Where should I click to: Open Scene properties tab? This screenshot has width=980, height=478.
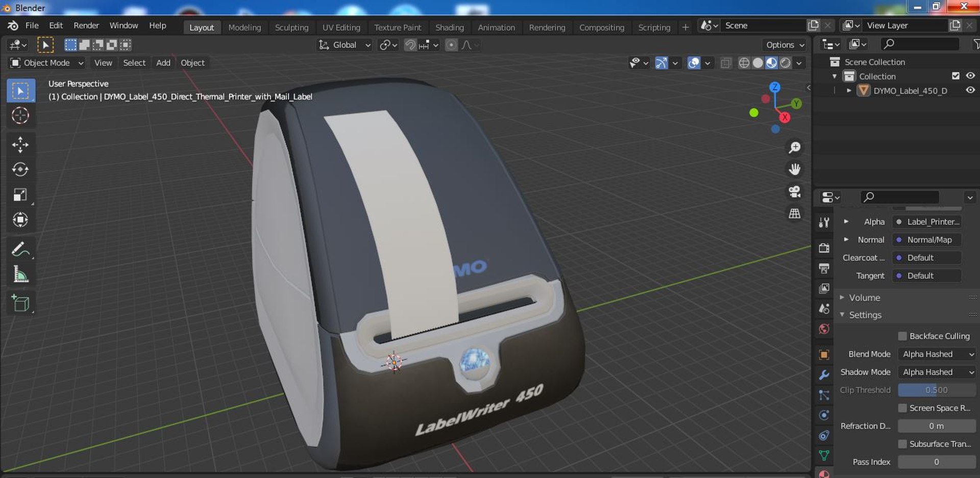pyautogui.click(x=824, y=309)
